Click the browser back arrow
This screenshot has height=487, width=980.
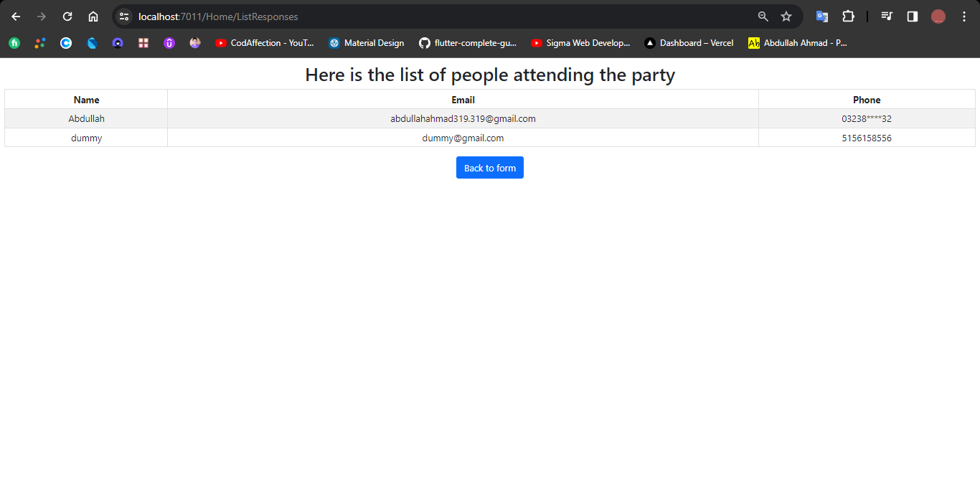click(16, 16)
